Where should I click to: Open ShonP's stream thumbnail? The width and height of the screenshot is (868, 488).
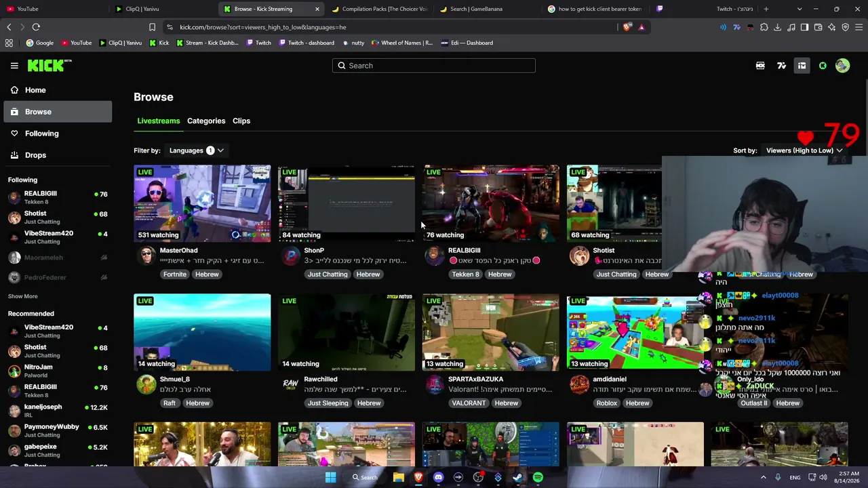(347, 203)
